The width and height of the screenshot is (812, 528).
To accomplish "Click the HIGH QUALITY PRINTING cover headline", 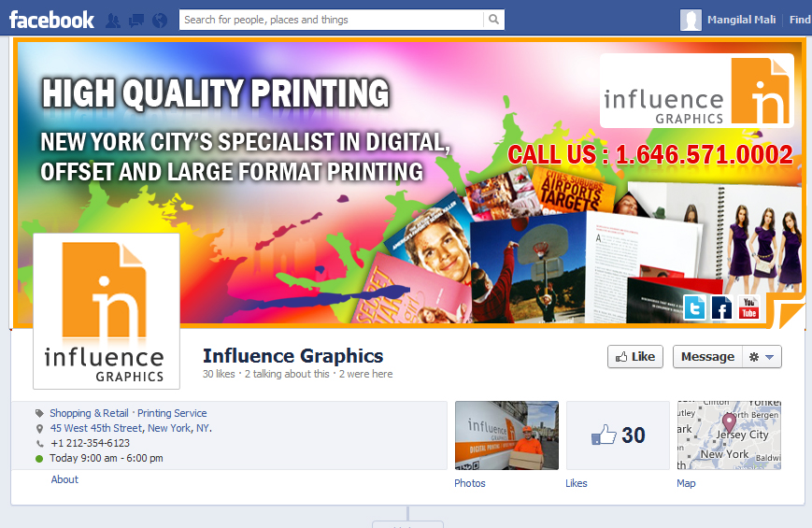I will point(216,93).
